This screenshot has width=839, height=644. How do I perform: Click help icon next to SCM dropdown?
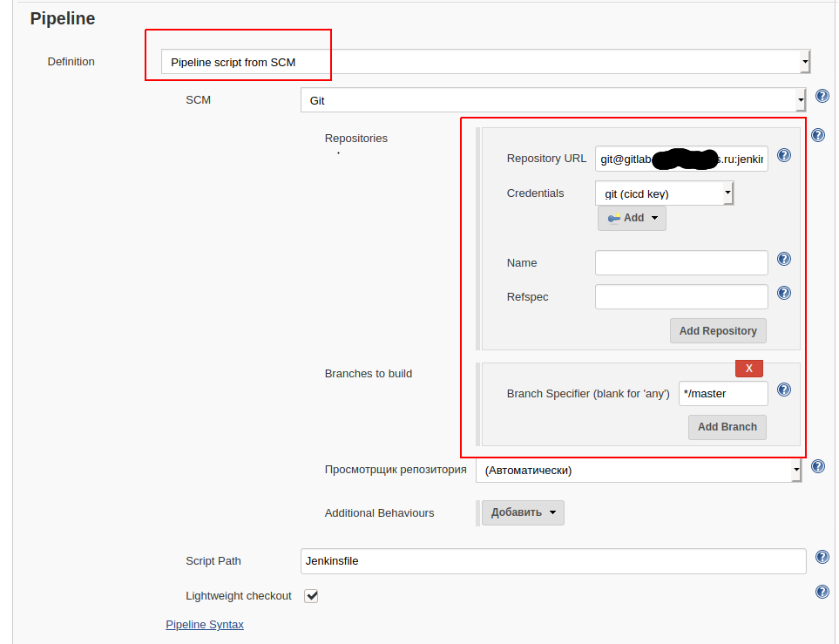coord(822,97)
